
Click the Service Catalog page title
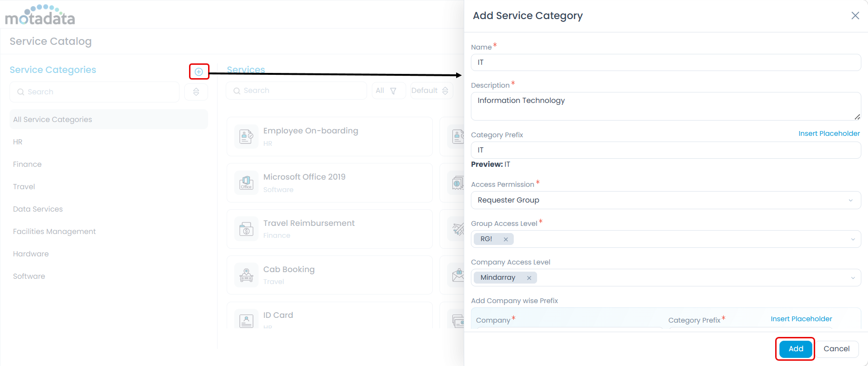50,41
